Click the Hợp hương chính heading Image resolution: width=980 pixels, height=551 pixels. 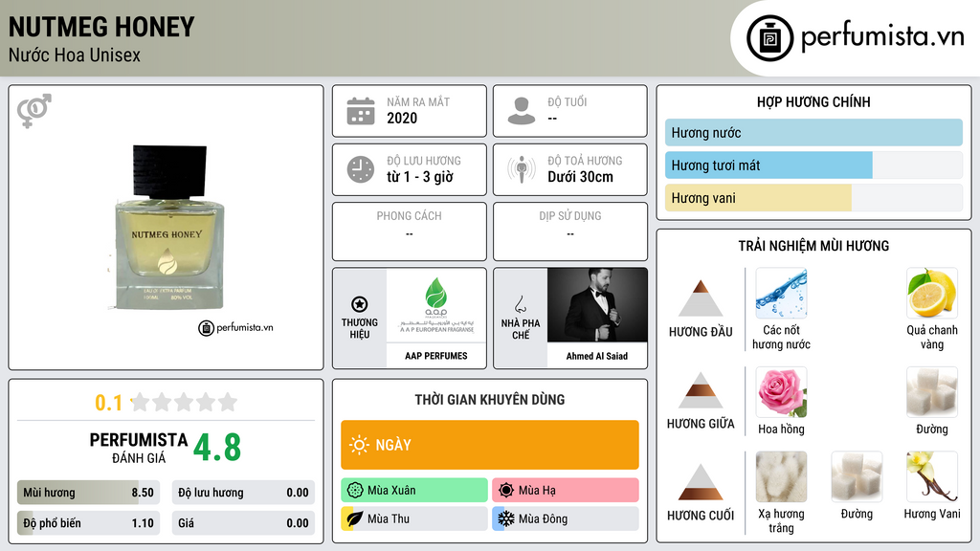813,101
